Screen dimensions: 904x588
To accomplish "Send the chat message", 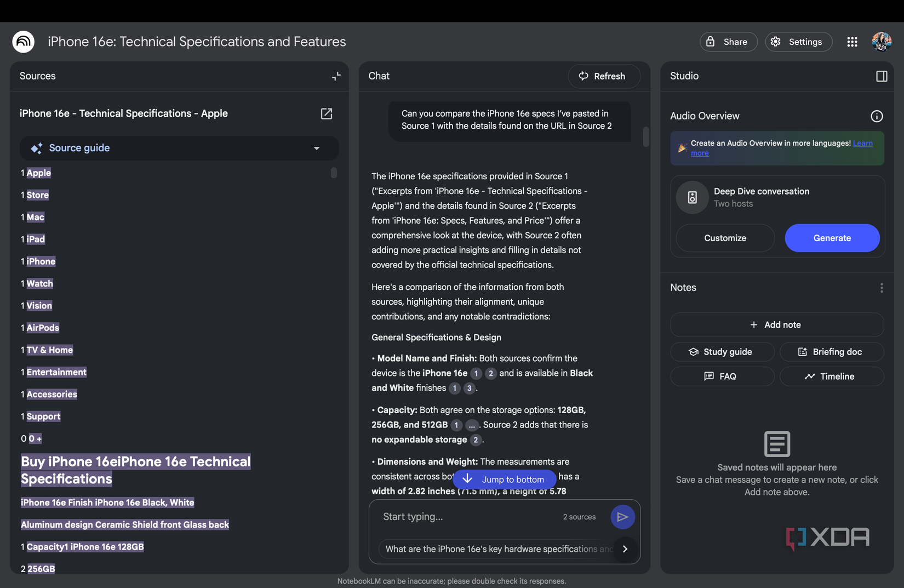I will [622, 517].
